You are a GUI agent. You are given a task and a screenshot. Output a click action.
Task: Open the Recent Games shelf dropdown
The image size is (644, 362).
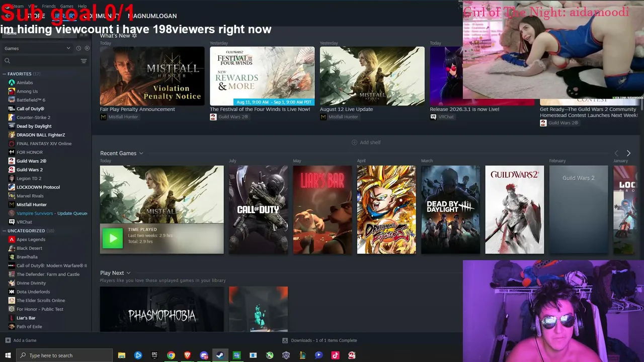[141, 153]
